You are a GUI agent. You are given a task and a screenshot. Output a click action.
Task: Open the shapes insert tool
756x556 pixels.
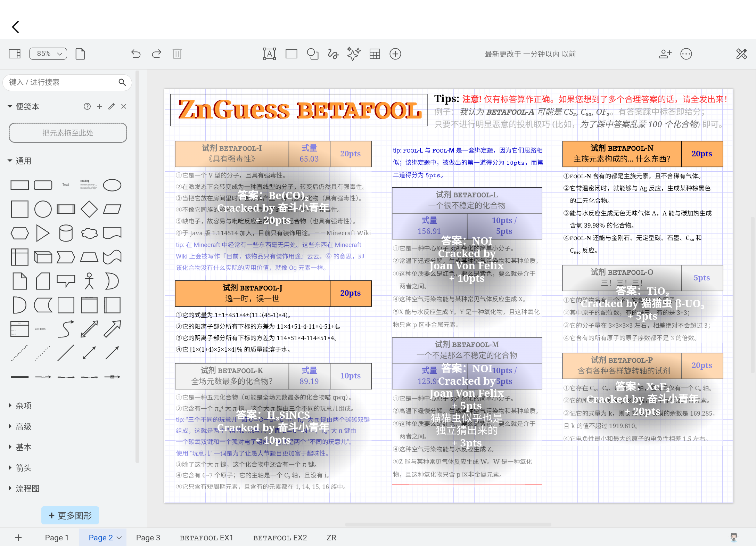click(313, 54)
